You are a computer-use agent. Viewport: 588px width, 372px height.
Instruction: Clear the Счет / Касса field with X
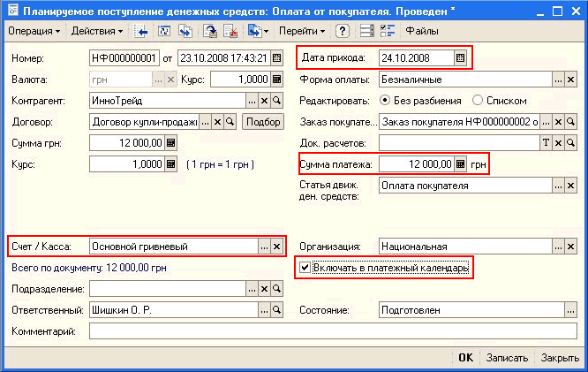pos(277,247)
